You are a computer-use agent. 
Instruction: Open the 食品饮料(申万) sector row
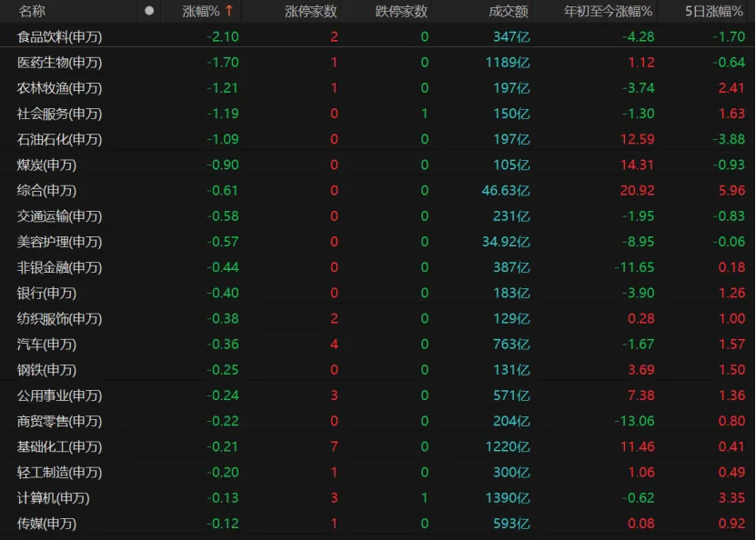pyautogui.click(x=60, y=37)
